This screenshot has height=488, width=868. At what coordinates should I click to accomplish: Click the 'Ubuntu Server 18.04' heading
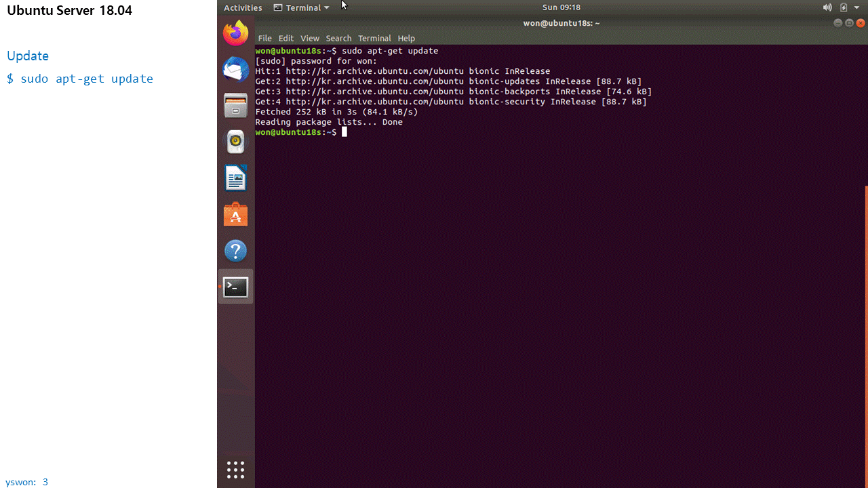click(x=69, y=11)
